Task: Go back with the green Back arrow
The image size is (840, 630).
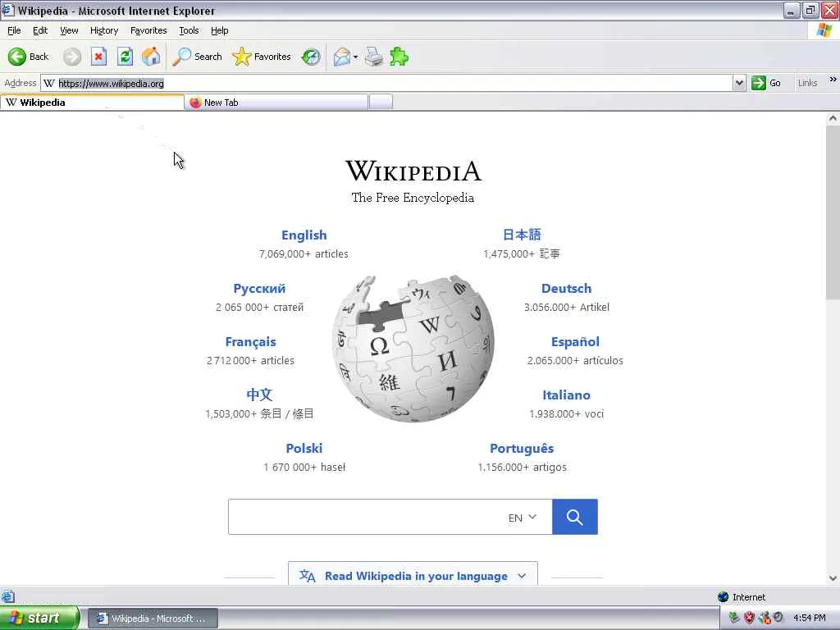Action: [28, 57]
